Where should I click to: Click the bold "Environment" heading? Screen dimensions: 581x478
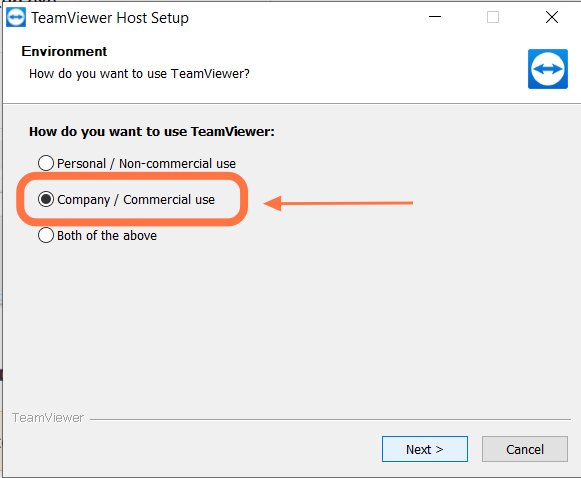click(64, 51)
